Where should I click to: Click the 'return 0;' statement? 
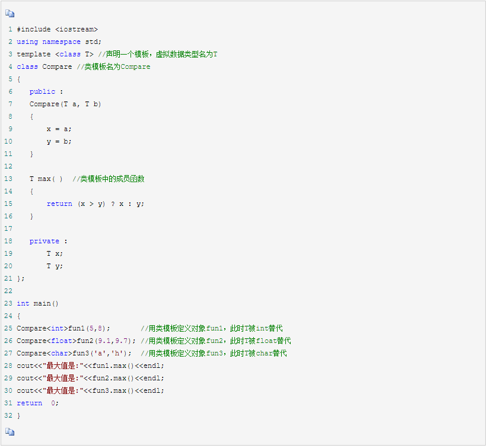pyautogui.click(x=38, y=403)
